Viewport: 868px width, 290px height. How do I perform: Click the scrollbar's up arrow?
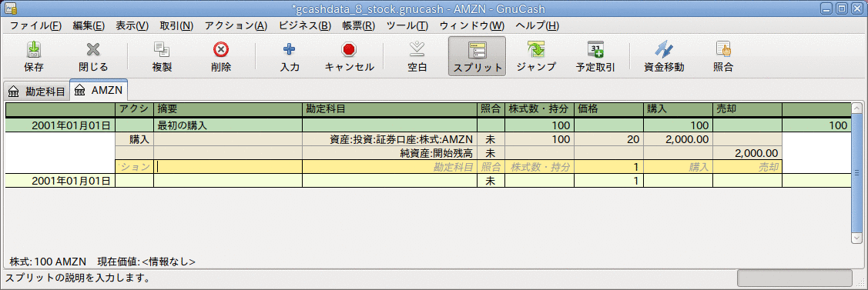(x=857, y=108)
